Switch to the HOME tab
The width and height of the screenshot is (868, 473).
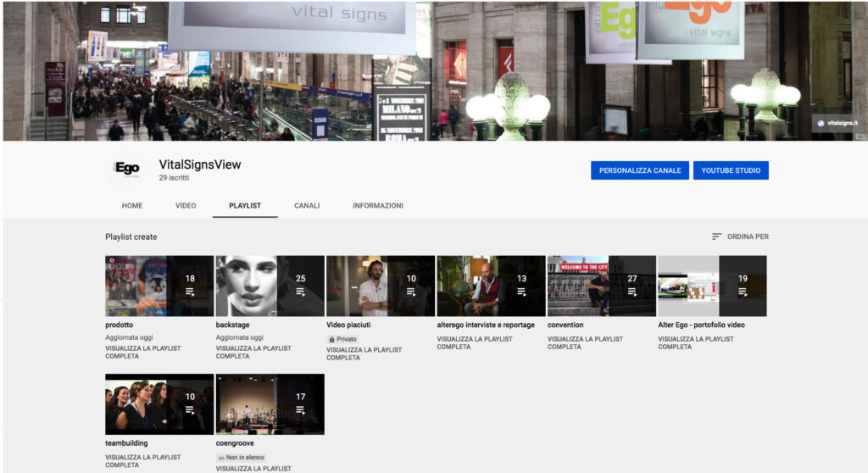click(x=131, y=205)
